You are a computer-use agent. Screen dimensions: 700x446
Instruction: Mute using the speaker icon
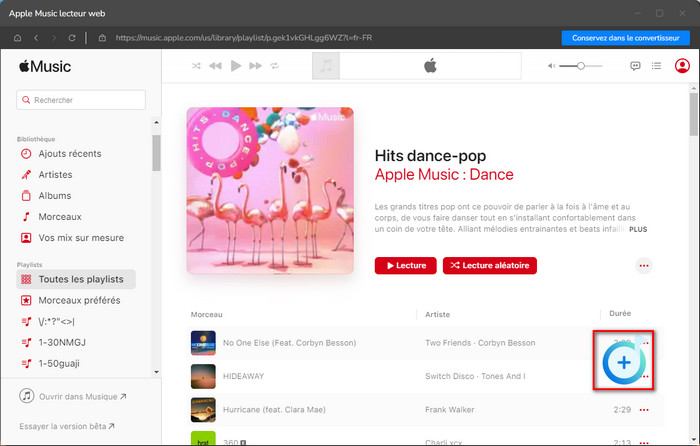(551, 66)
